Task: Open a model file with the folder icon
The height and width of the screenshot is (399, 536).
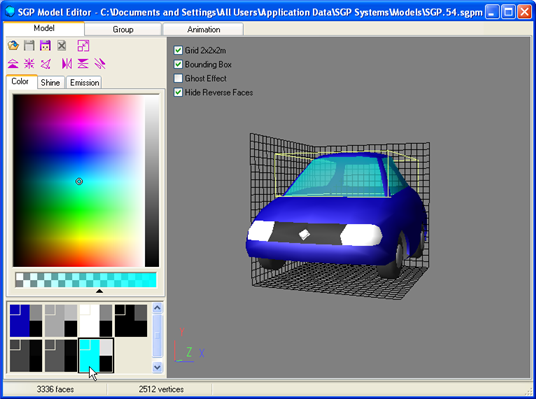Action: pyautogui.click(x=13, y=45)
